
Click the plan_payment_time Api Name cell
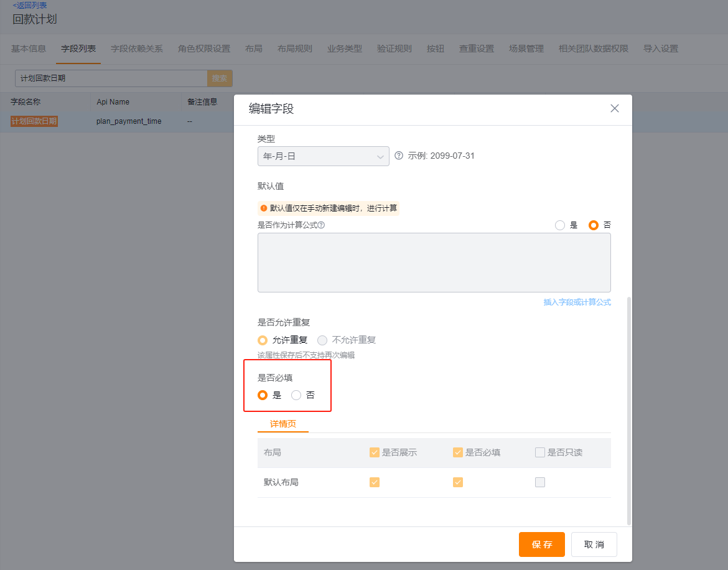(129, 121)
